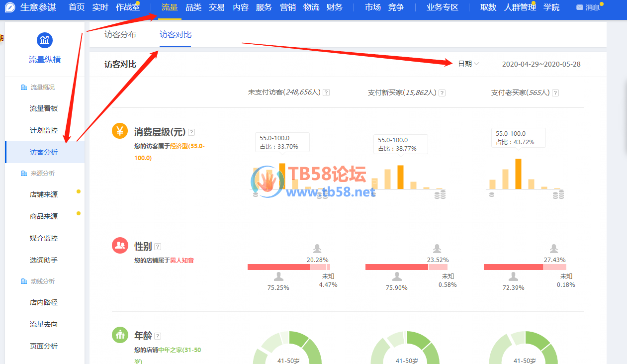Open 选词助手 in sidebar
627x364 pixels.
click(x=44, y=260)
